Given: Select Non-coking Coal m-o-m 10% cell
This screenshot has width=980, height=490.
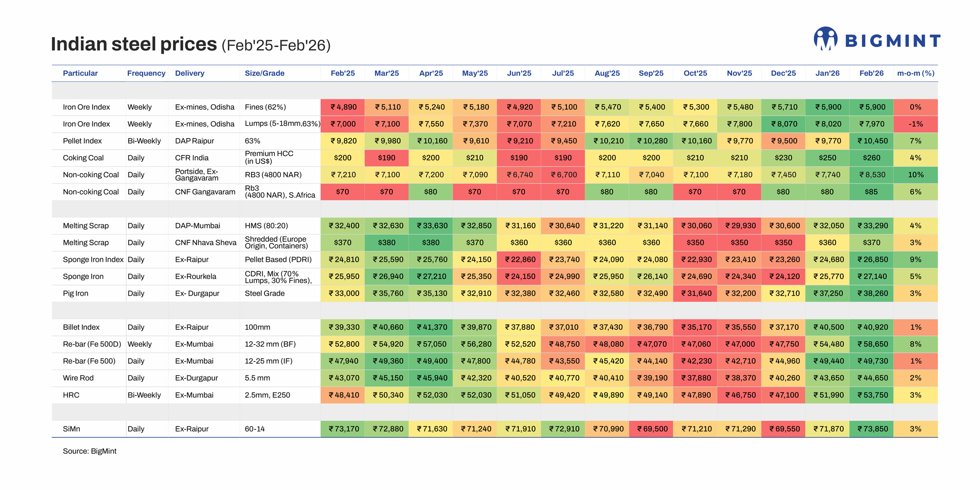Looking at the screenshot, I should (915, 175).
